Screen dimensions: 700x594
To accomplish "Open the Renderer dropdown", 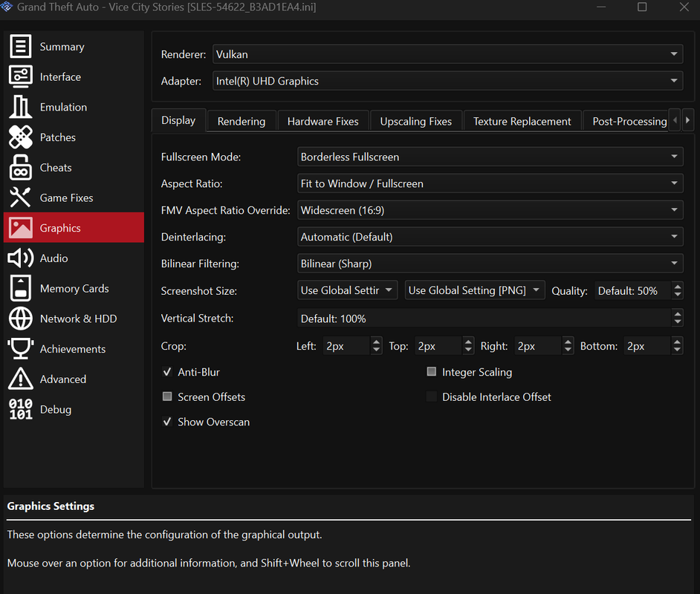I will coord(448,54).
